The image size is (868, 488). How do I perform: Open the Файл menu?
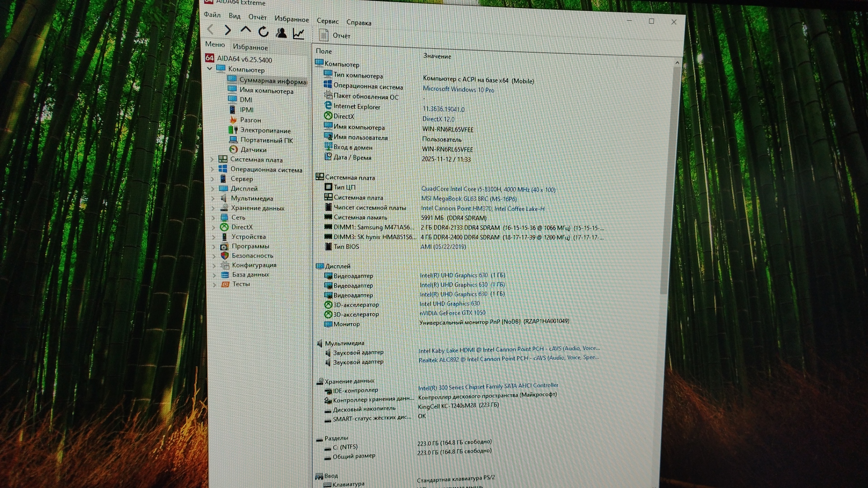pyautogui.click(x=212, y=15)
